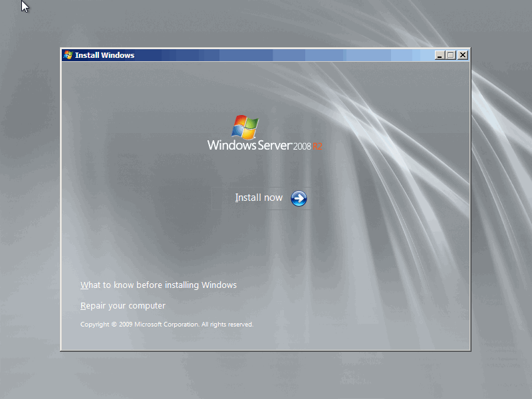532x399 pixels.
Task: Open the Repair your computer link
Action: [x=123, y=306]
